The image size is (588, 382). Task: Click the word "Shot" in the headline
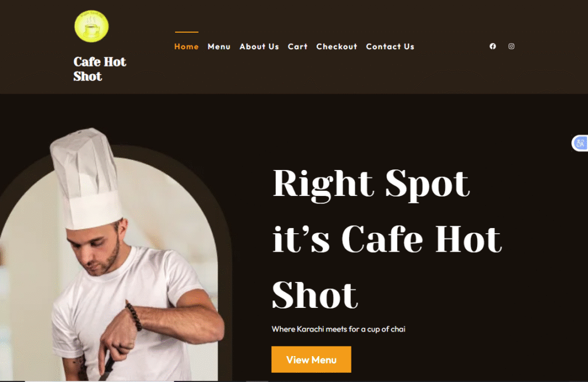(315, 295)
